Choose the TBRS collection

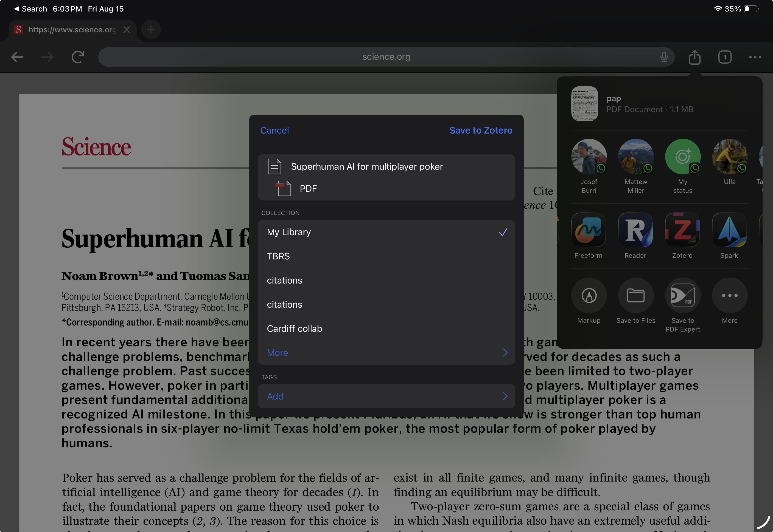click(386, 256)
